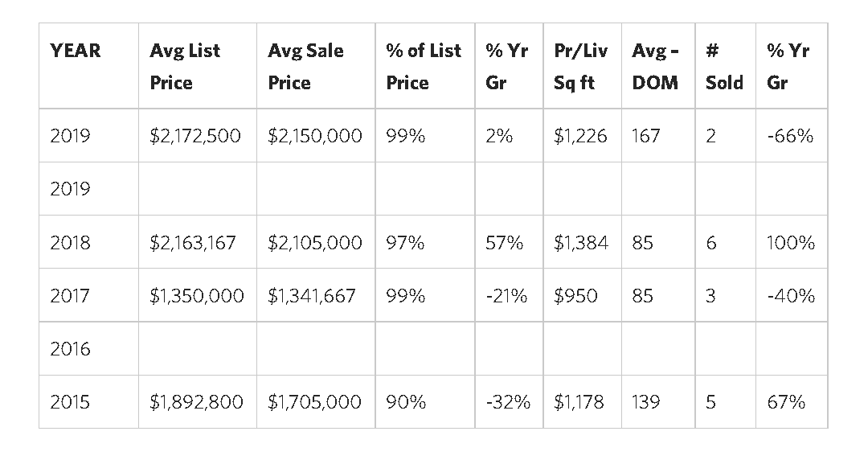Select the Avg - DOM column header
Image resolution: width=868 pixels, height=456 pixels.
(655, 66)
